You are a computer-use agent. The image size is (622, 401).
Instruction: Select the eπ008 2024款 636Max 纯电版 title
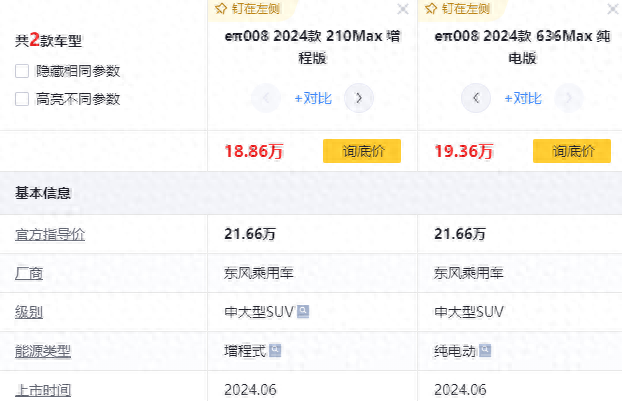(x=522, y=47)
